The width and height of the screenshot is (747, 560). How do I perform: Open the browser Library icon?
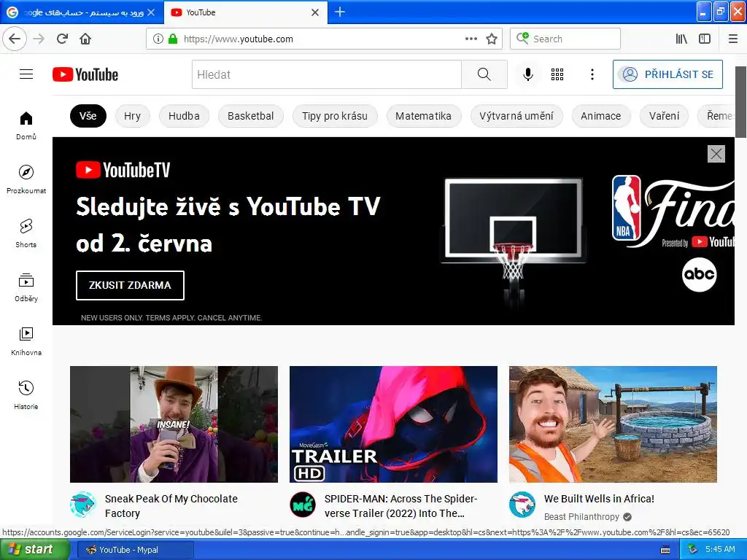(x=681, y=39)
